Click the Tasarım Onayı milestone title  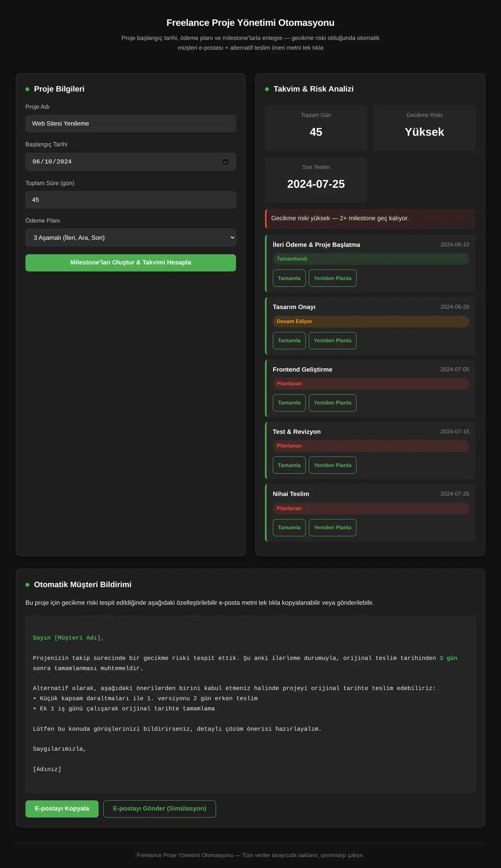tap(294, 307)
